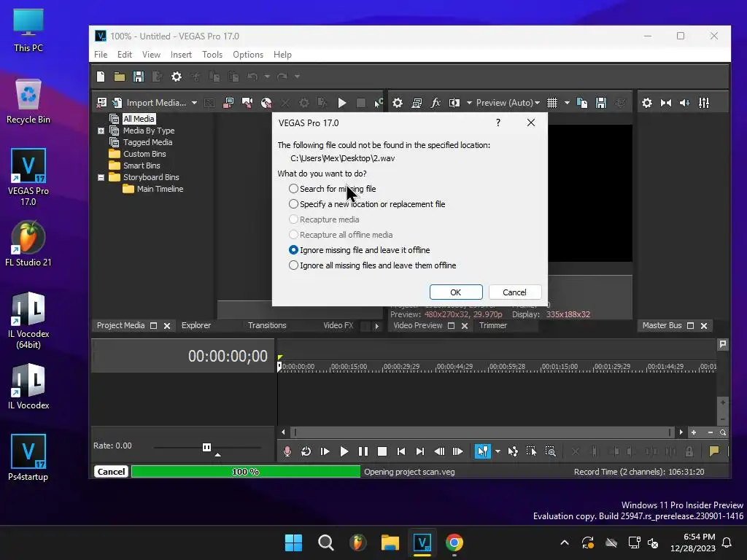Viewport: 747px width, 560px height.
Task: Open a project with the folder icon
Action: pyautogui.click(x=120, y=77)
